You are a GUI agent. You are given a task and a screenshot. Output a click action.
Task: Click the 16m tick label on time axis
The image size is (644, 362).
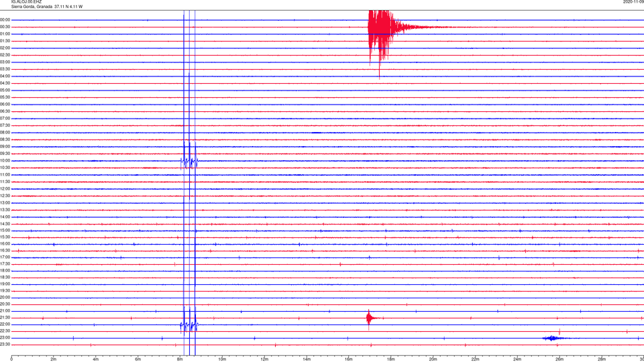[349, 359]
